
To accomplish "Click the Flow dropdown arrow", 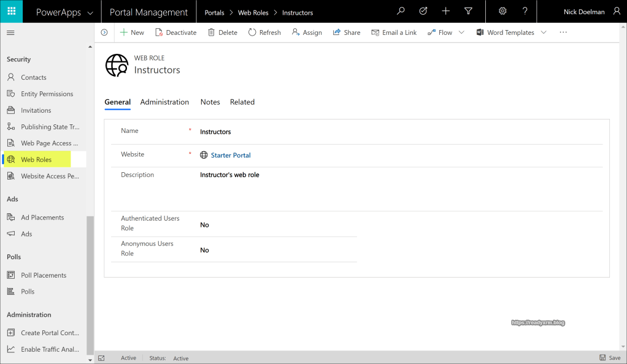I will click(461, 32).
